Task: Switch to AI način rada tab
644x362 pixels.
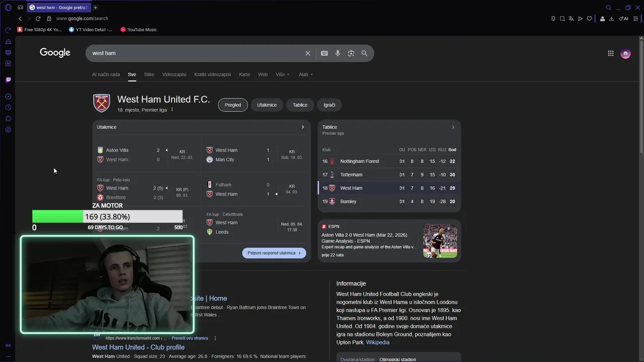Action: tap(106, 74)
